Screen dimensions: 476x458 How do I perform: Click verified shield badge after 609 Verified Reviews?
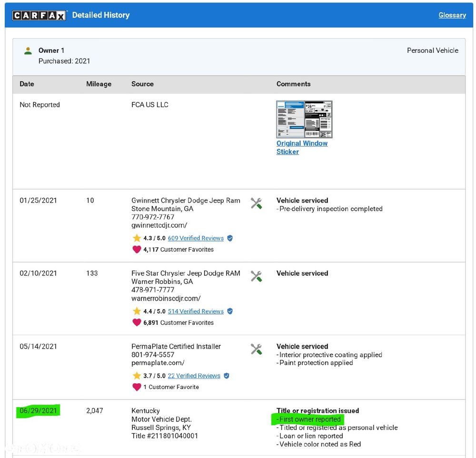coord(230,238)
